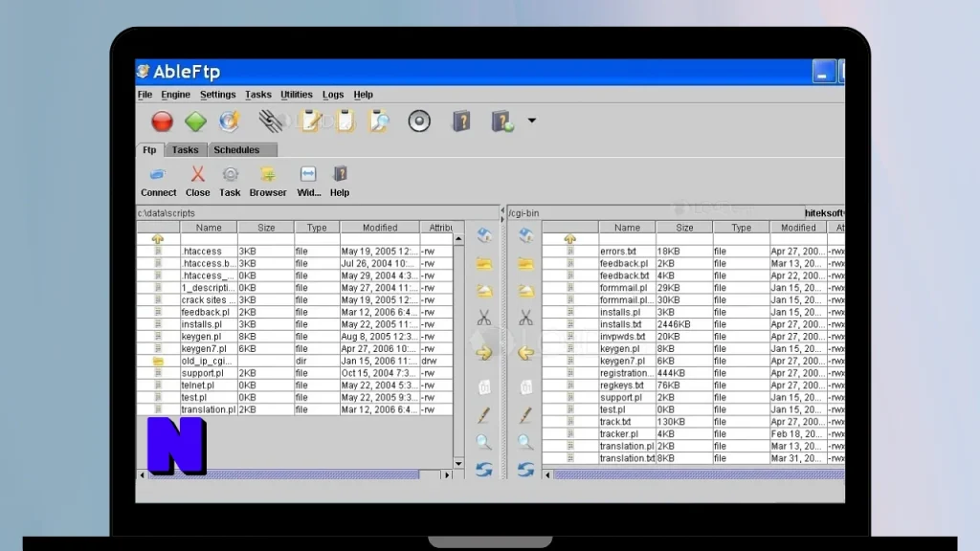The width and height of the screenshot is (980, 551).
Task: Select the old_ip_cgi... folder row
Action: click(295, 361)
